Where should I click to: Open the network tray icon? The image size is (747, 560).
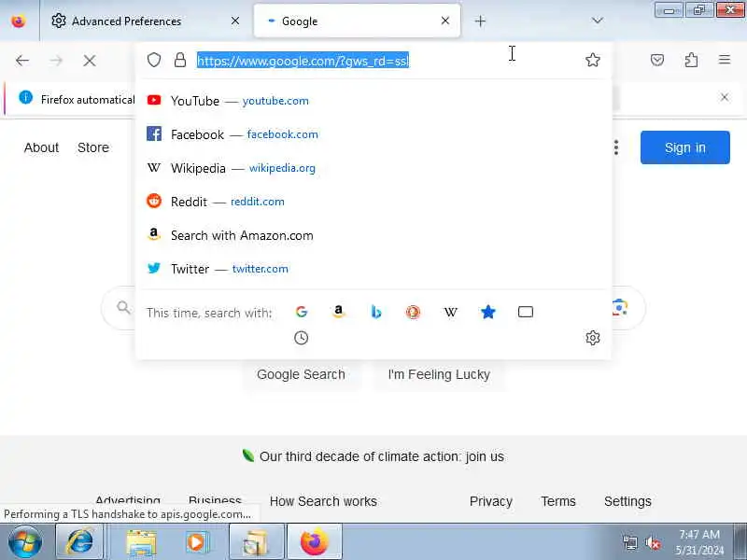629,542
